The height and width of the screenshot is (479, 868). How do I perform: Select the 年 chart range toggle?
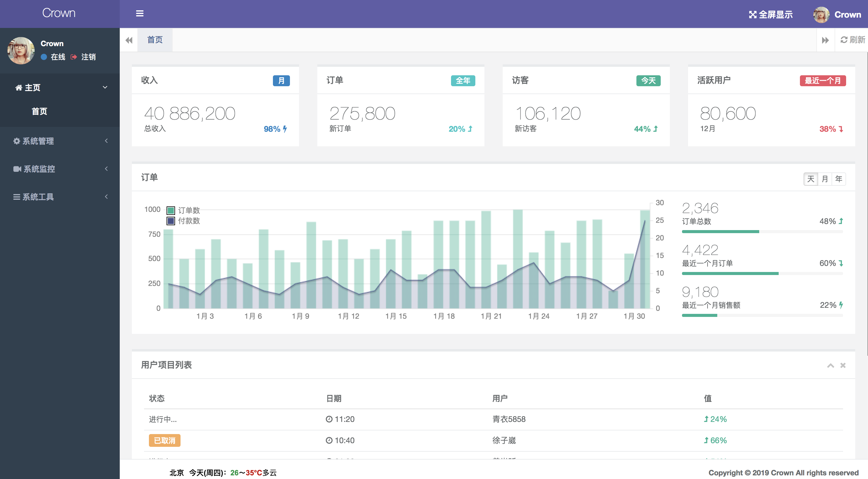click(839, 179)
